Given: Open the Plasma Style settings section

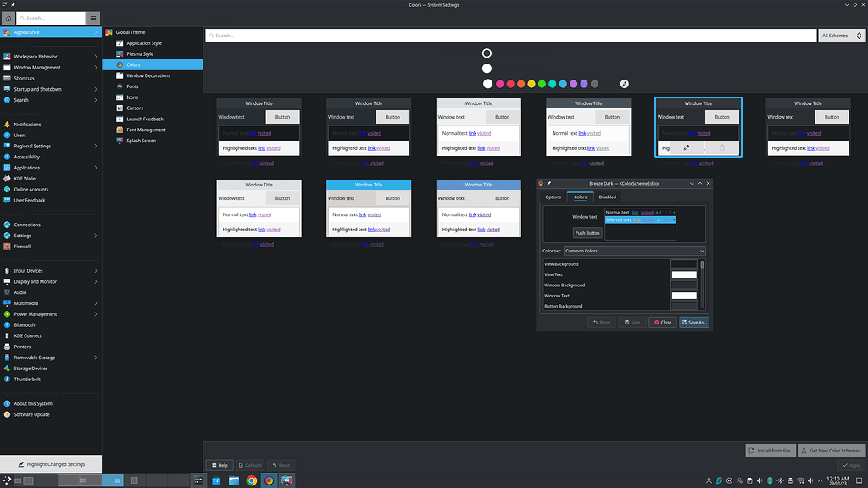Looking at the screenshot, I should pos(140,53).
